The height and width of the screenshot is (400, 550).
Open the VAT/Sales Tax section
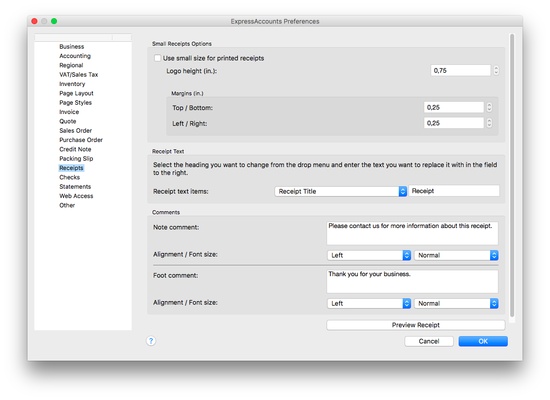click(x=79, y=74)
